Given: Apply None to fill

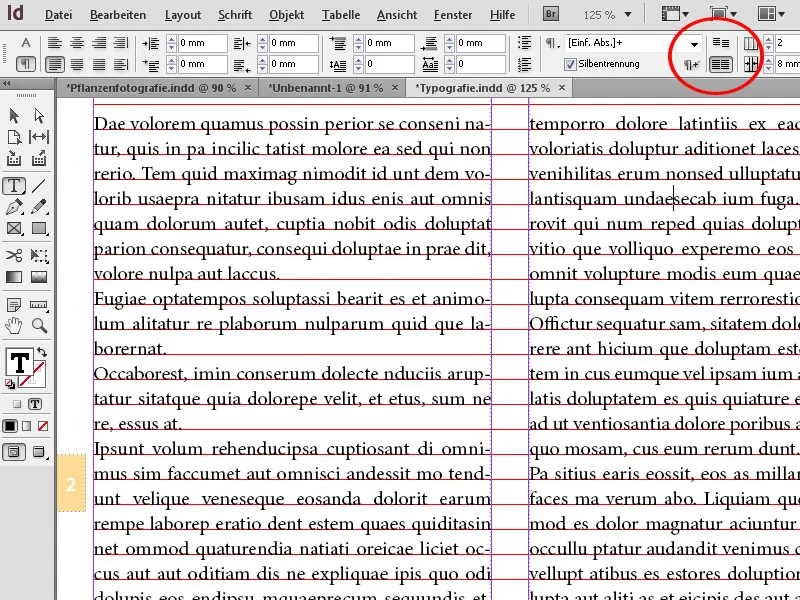Looking at the screenshot, I should click(x=43, y=426).
